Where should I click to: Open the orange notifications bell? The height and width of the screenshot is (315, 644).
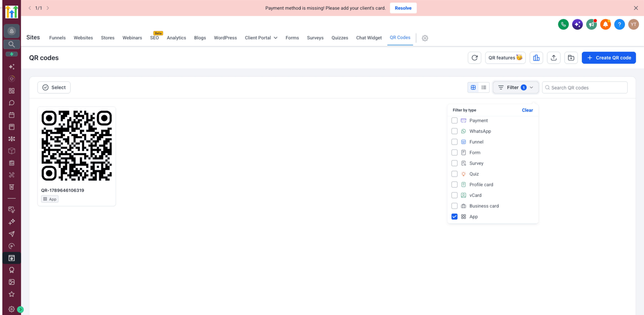click(605, 24)
